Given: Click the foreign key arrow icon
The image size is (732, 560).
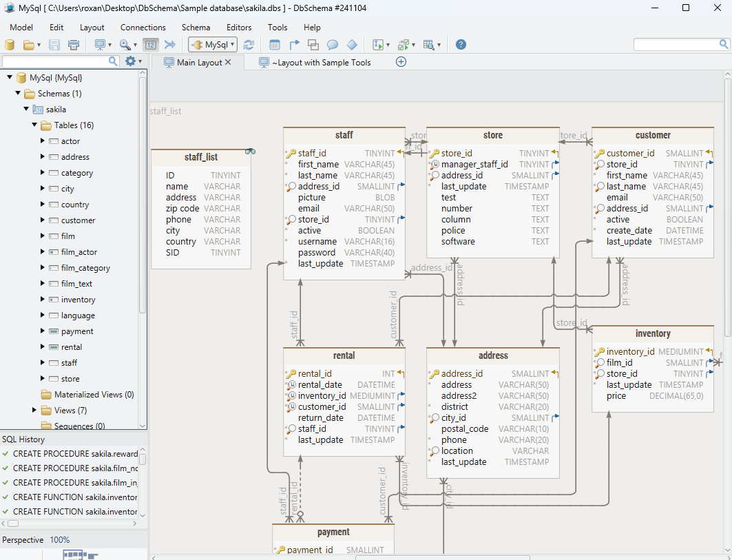Looking at the screenshot, I should pyautogui.click(x=294, y=45).
